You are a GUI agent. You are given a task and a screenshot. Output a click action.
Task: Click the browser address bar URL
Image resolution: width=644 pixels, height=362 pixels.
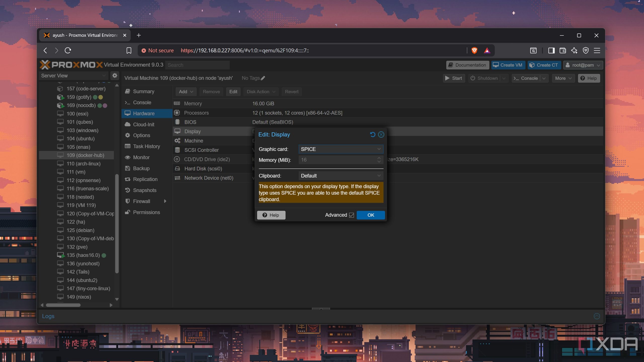(x=245, y=51)
